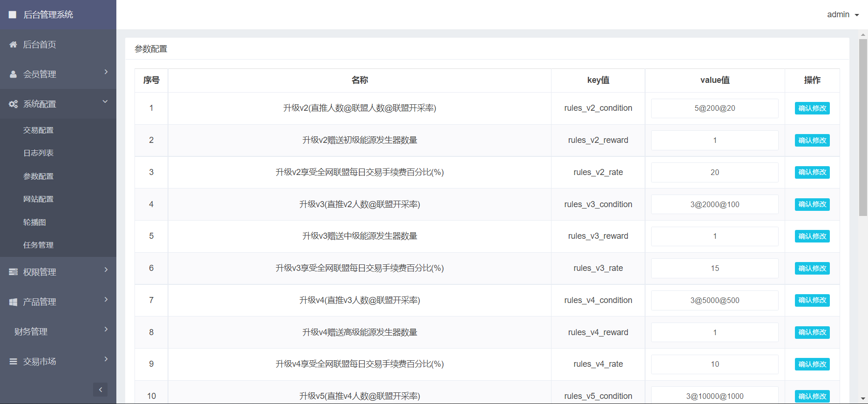868x404 pixels.
Task: Click the Windows-style icon beside 产品管理
Action: (x=13, y=302)
